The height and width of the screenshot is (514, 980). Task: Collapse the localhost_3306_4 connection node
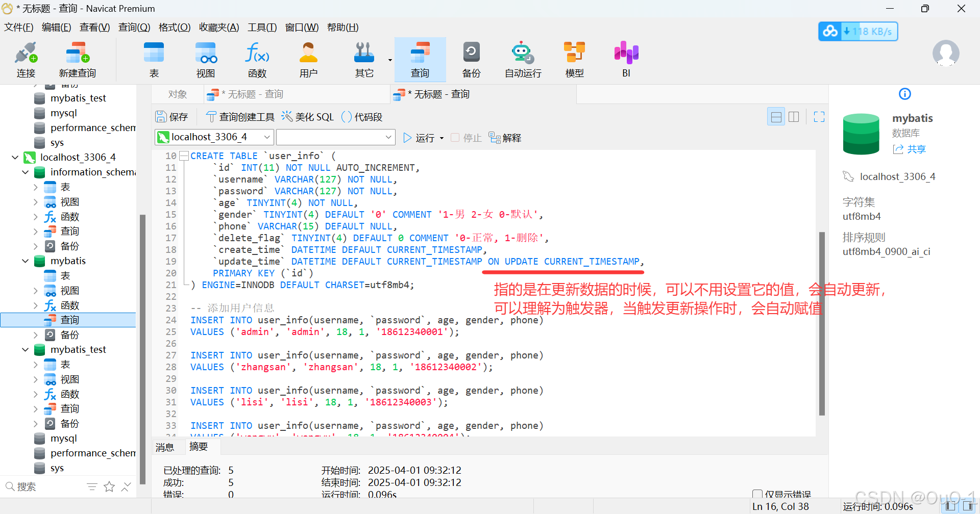click(15, 158)
